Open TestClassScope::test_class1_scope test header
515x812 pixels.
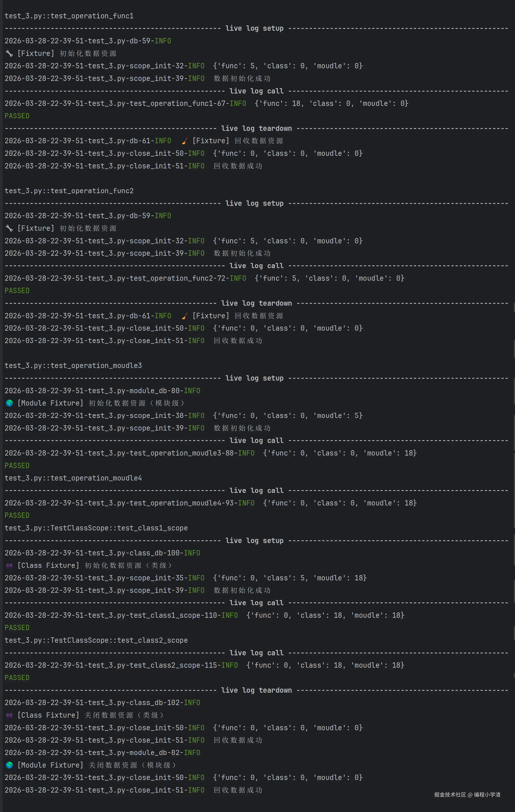96,528
